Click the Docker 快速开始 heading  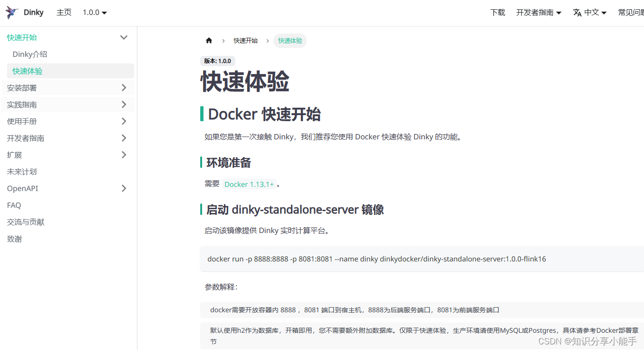click(264, 114)
